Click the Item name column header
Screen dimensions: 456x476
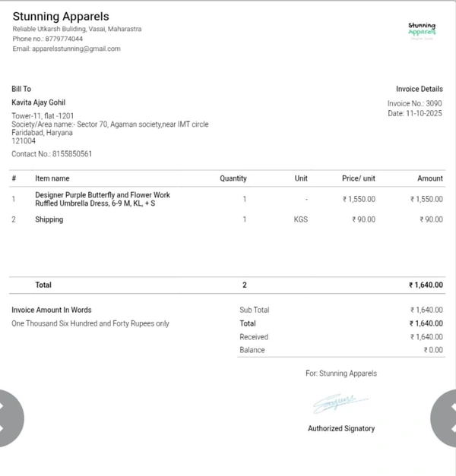(52, 178)
